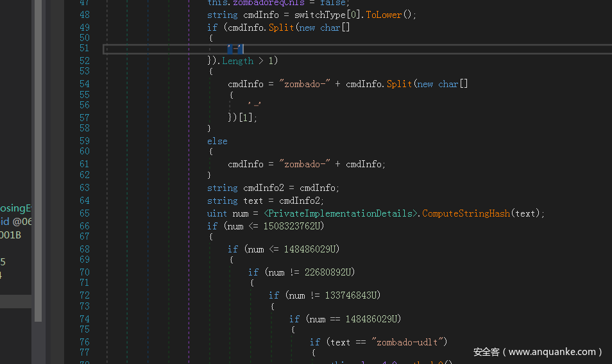The image size is (612, 364).
Task: Click the www.anquanke.com watermark text
Action: coord(538,352)
